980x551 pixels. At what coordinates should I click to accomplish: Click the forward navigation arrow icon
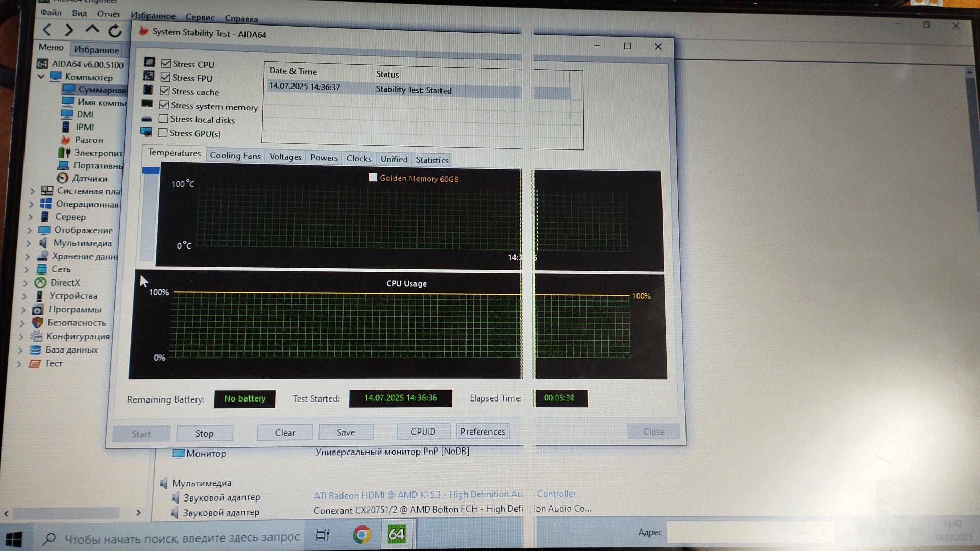[x=69, y=30]
